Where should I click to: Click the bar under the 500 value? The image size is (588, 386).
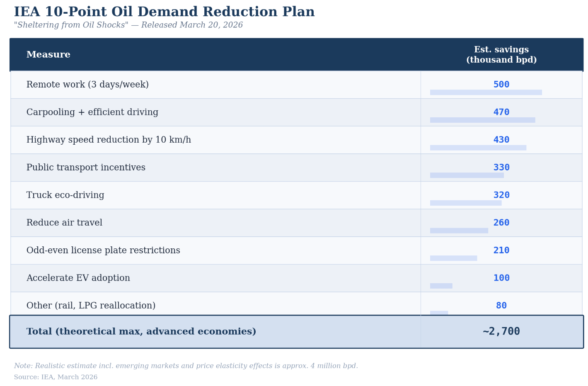point(486,92)
